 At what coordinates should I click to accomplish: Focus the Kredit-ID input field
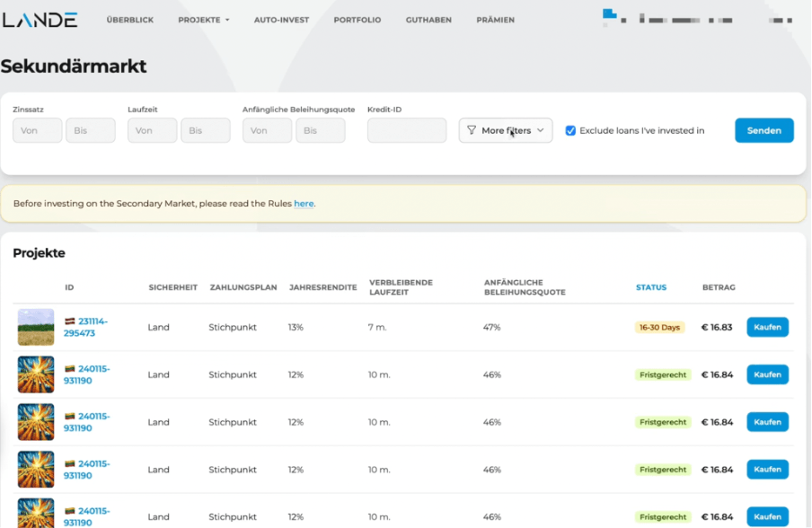tap(407, 130)
